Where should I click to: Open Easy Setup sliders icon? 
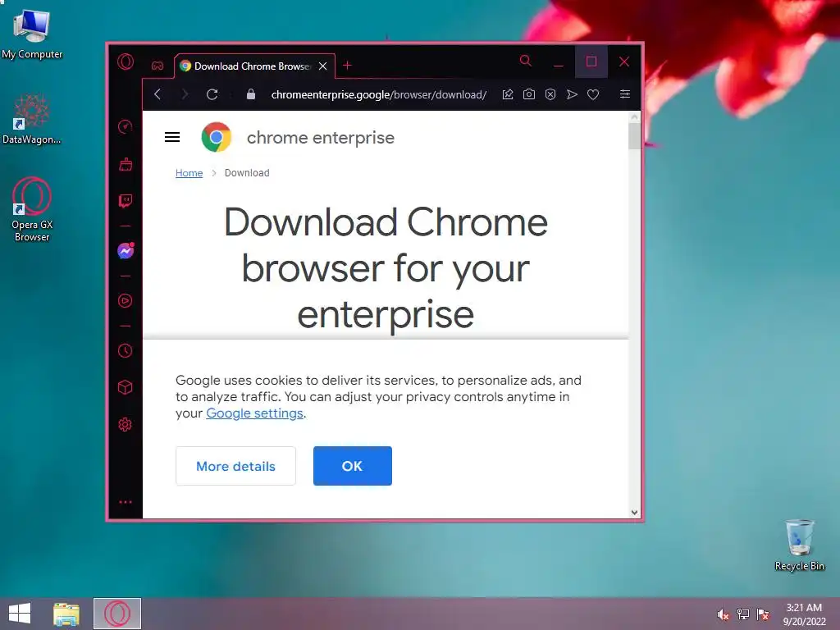pyautogui.click(x=624, y=94)
